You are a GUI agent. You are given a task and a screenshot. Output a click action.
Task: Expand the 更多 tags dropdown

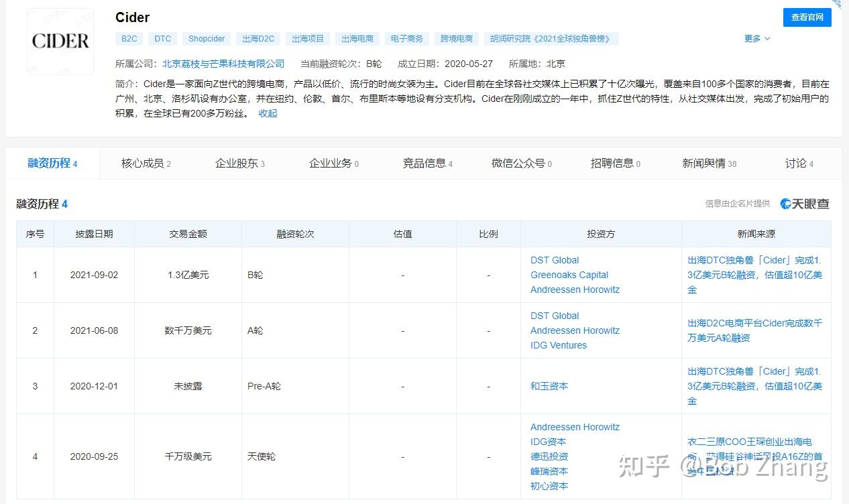pyautogui.click(x=757, y=39)
